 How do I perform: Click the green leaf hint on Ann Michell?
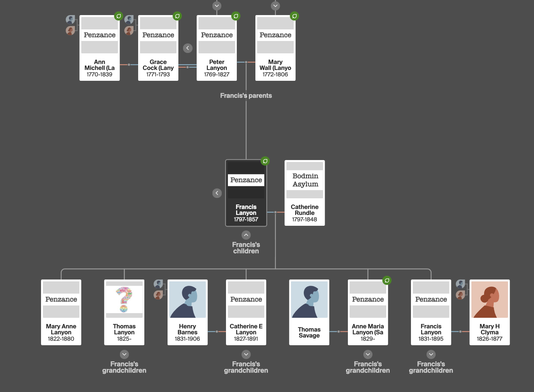(x=118, y=16)
